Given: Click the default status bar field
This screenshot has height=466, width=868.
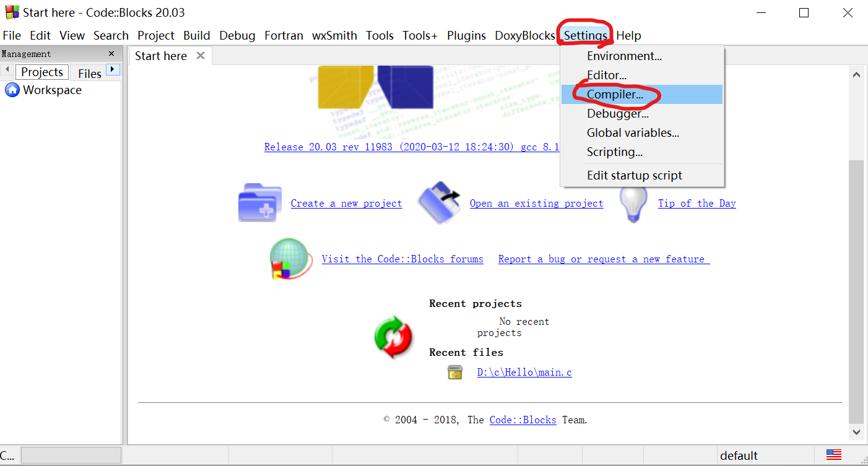Looking at the screenshot, I should [x=766, y=455].
